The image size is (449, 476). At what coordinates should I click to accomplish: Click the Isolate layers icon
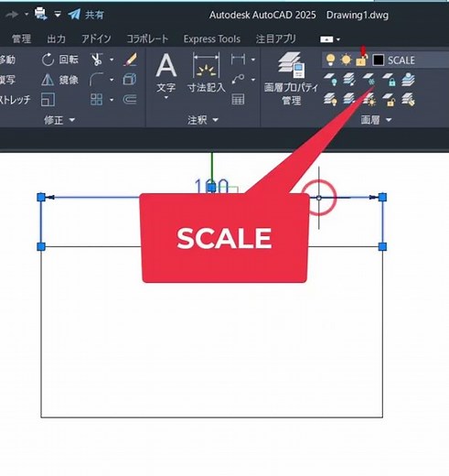click(x=349, y=80)
